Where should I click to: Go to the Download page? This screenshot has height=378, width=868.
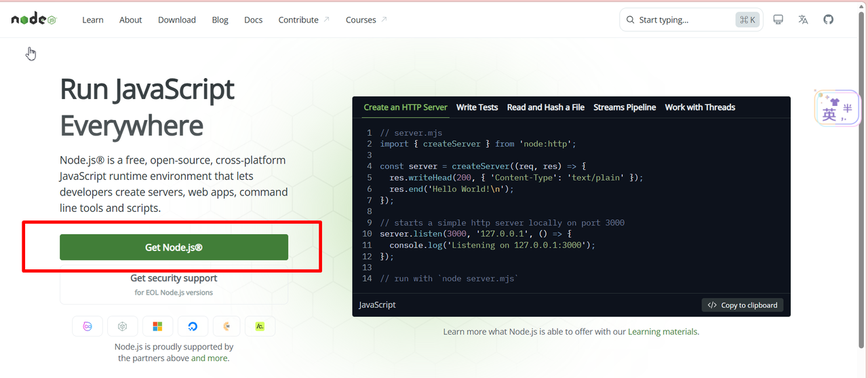click(177, 20)
